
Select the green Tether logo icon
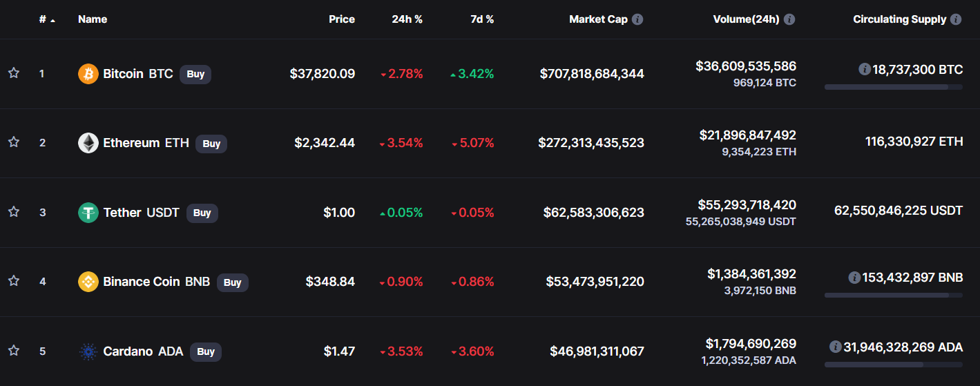88,213
